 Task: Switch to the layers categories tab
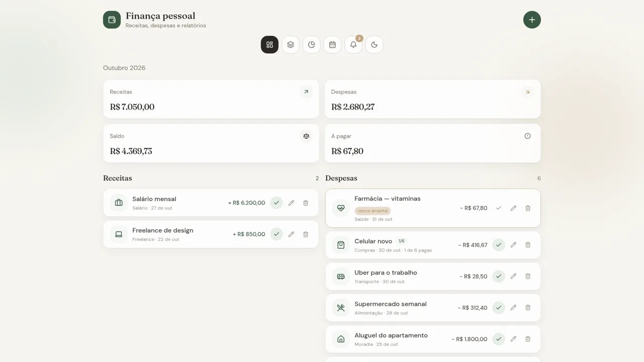(290, 45)
